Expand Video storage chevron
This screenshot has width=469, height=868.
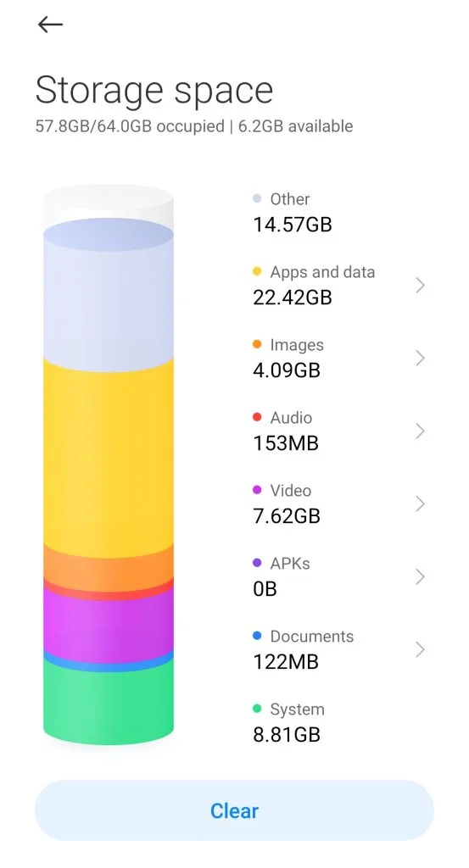click(x=421, y=504)
